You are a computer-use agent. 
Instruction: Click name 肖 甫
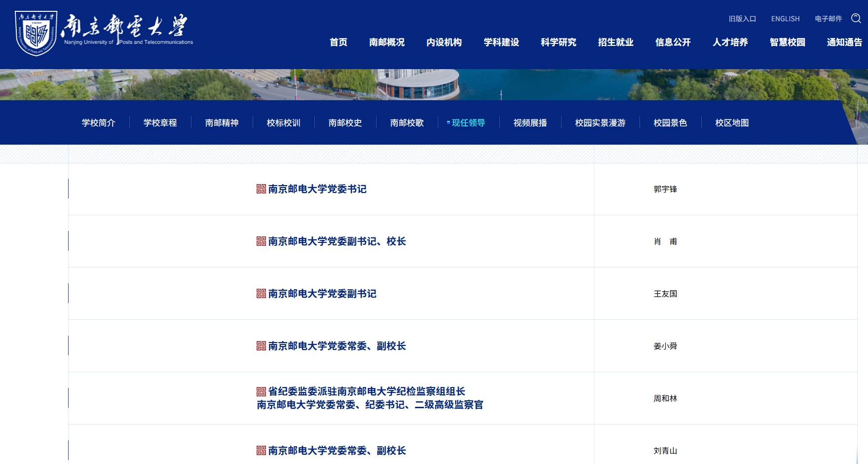(x=665, y=241)
